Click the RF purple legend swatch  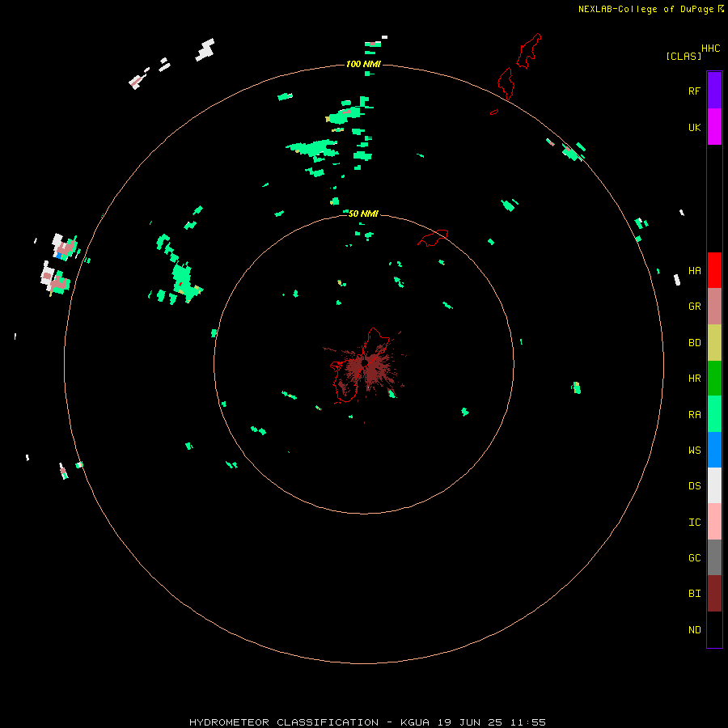click(714, 91)
